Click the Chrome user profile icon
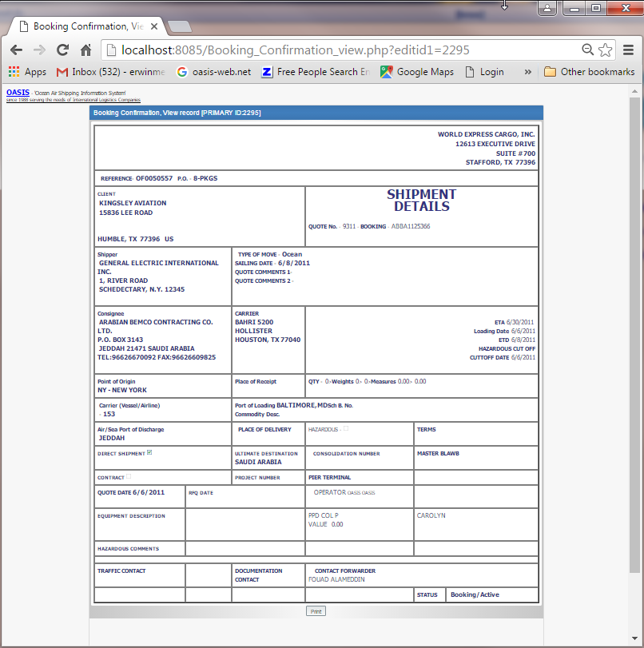The height and width of the screenshot is (648, 644). click(547, 8)
